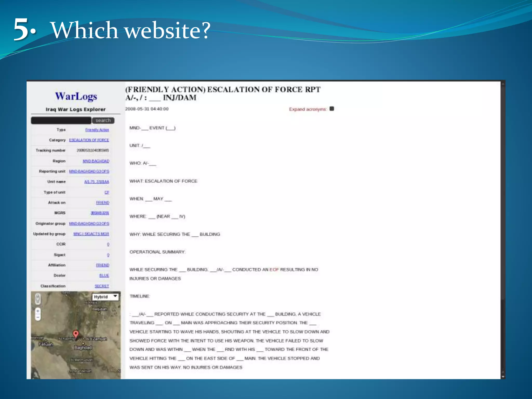
Task: Open the MND-BAGHDAD region link
Action: click(96, 161)
